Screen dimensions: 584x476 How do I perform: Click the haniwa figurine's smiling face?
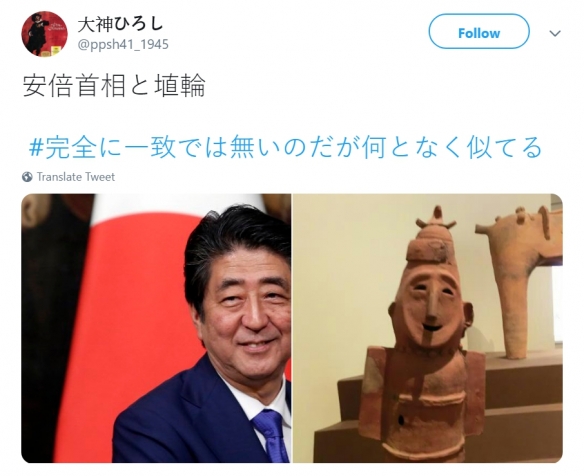(431, 305)
